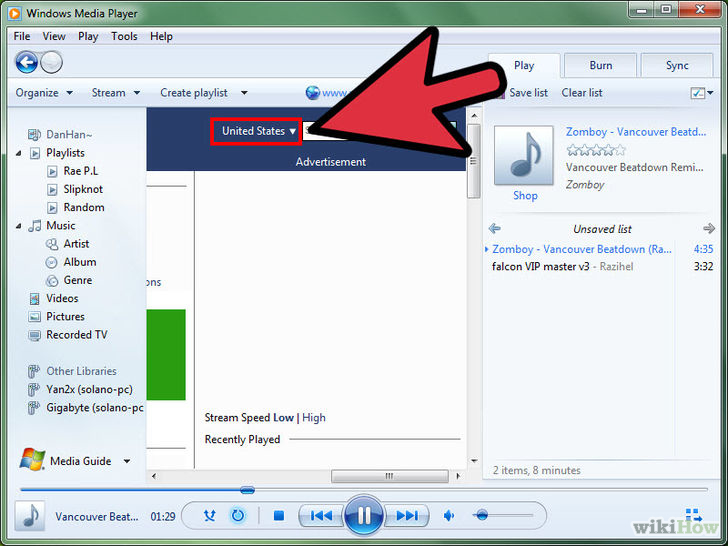The image size is (728, 546).
Task: Switch to Now Playing view icon
Action: coord(694,515)
